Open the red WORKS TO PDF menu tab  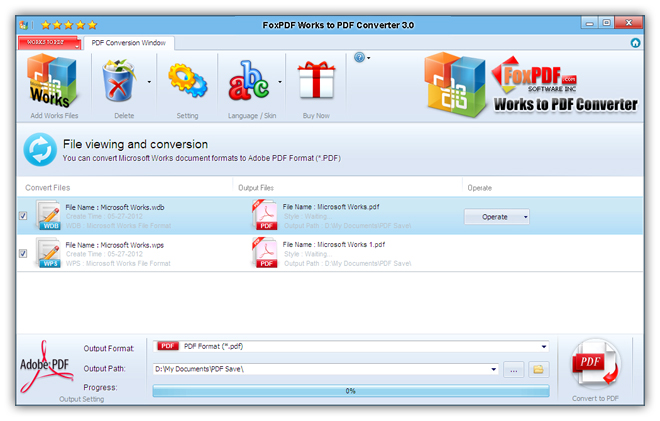tap(49, 43)
